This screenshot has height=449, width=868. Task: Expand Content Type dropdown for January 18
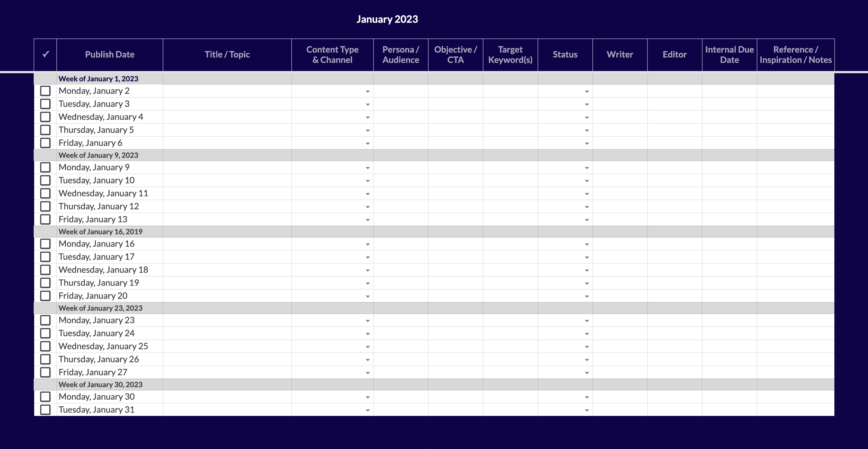(x=368, y=271)
